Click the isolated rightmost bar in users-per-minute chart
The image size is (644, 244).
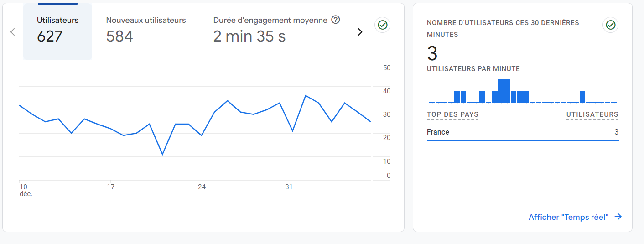point(582,97)
